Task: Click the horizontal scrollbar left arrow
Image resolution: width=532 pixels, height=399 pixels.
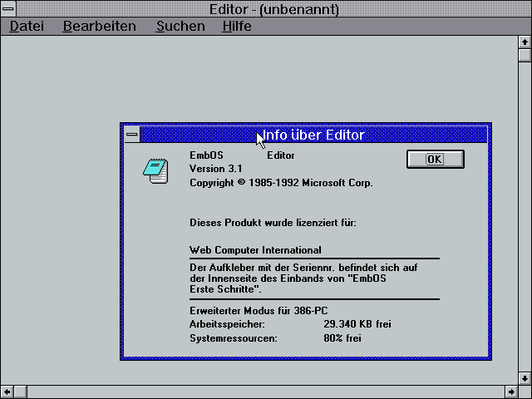Action: coord(7,392)
